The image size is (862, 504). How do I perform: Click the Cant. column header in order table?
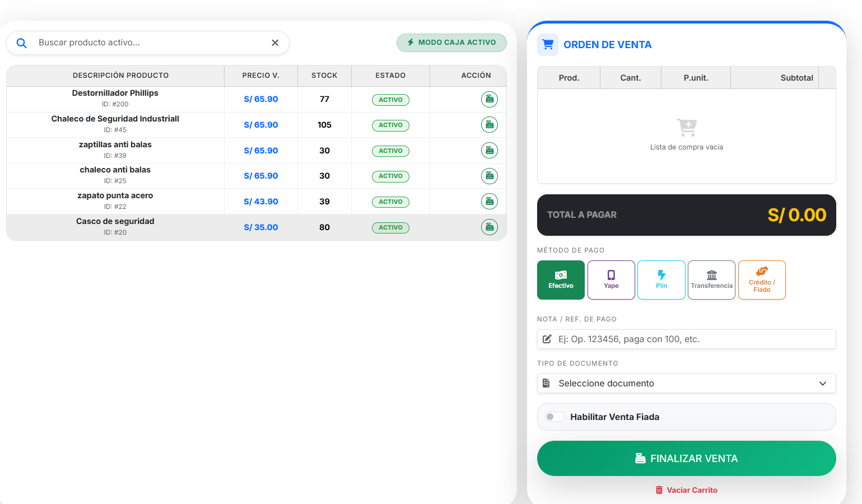click(631, 78)
